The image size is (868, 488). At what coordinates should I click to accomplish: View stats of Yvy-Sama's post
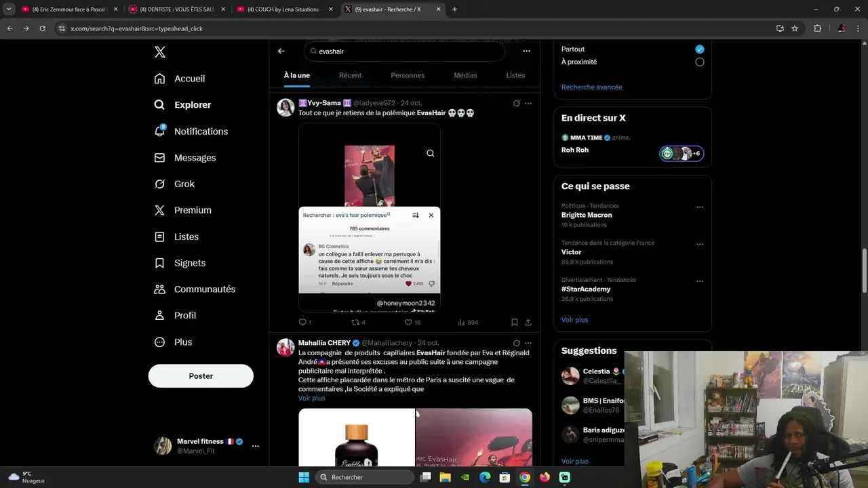tap(468, 323)
